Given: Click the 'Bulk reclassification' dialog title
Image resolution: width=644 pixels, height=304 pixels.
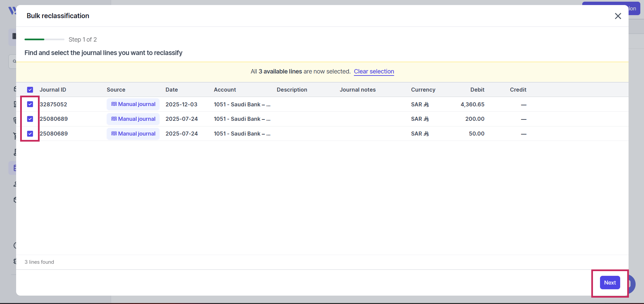Looking at the screenshot, I should 58,16.
